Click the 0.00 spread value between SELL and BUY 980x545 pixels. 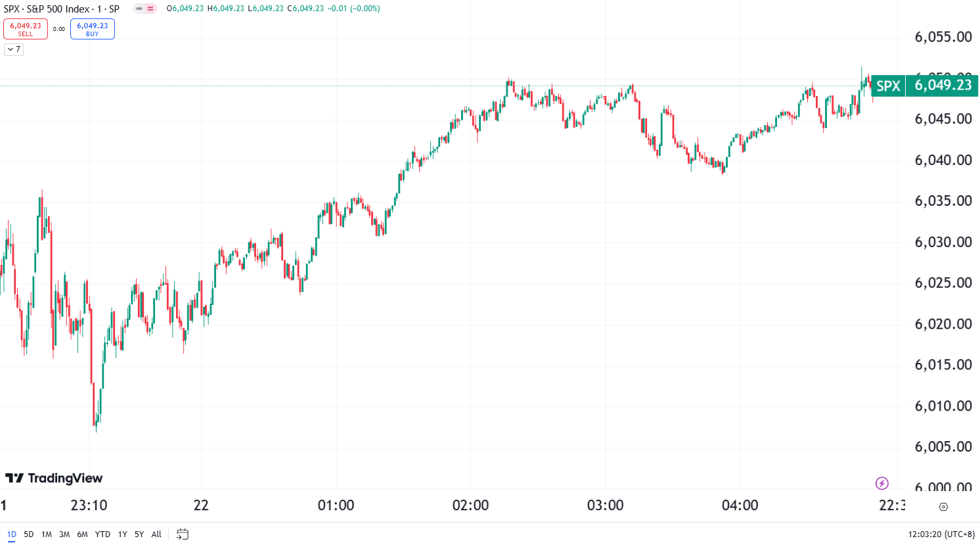point(59,29)
